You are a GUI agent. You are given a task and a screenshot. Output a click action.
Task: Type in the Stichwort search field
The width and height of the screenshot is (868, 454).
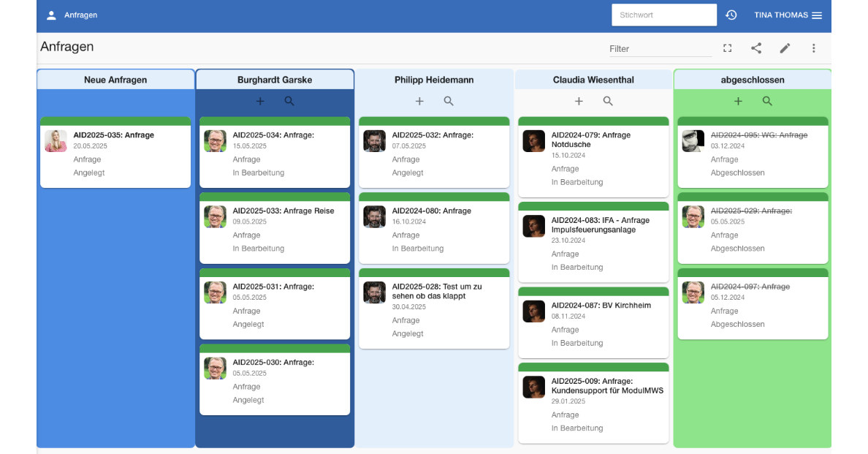coord(663,15)
